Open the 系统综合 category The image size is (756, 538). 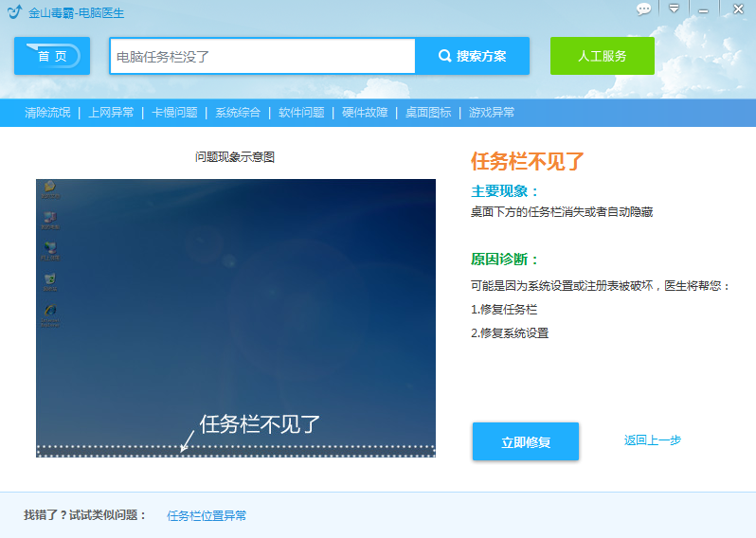(x=238, y=113)
